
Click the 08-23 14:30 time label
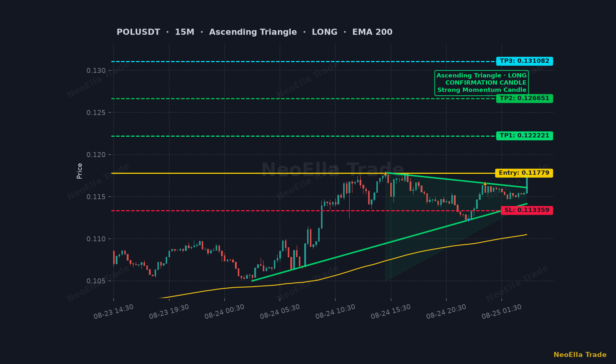click(x=114, y=312)
